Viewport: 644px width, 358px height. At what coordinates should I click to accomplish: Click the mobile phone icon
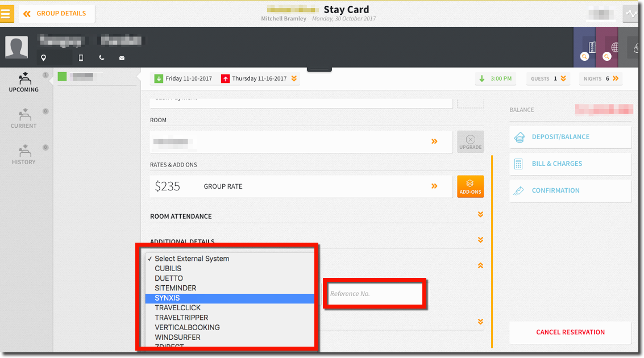(x=81, y=58)
